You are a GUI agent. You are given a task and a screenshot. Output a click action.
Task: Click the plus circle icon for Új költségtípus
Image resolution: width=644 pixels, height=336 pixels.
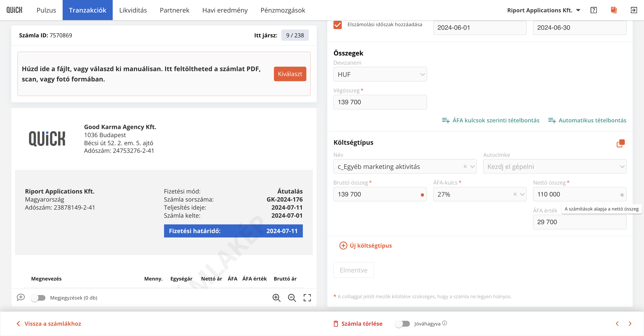pyautogui.click(x=343, y=245)
